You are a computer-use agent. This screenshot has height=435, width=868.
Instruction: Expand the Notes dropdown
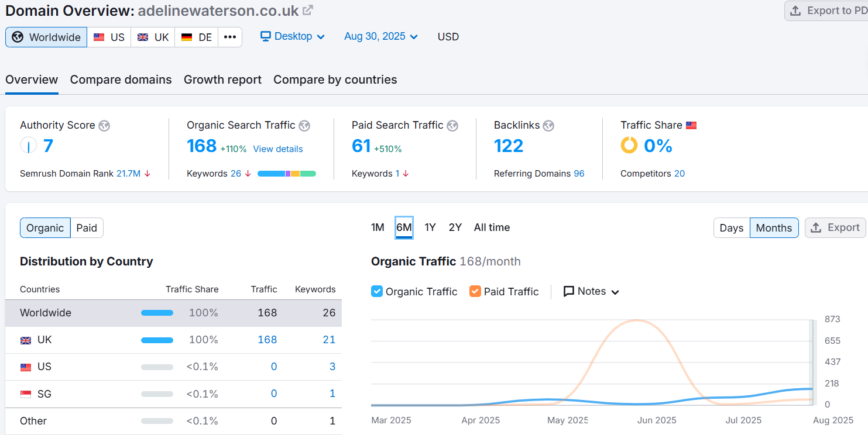(x=591, y=291)
